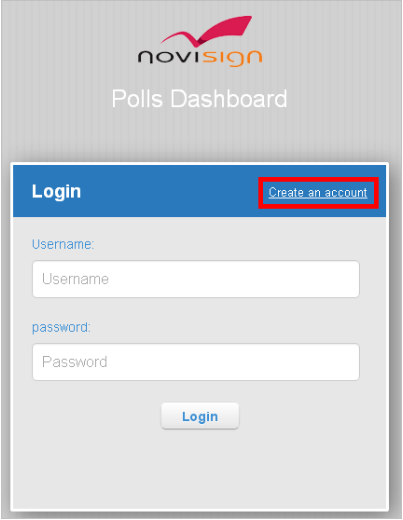The image size is (403, 520).
Task: Click the word 'Polls' in the title
Action: (137, 99)
